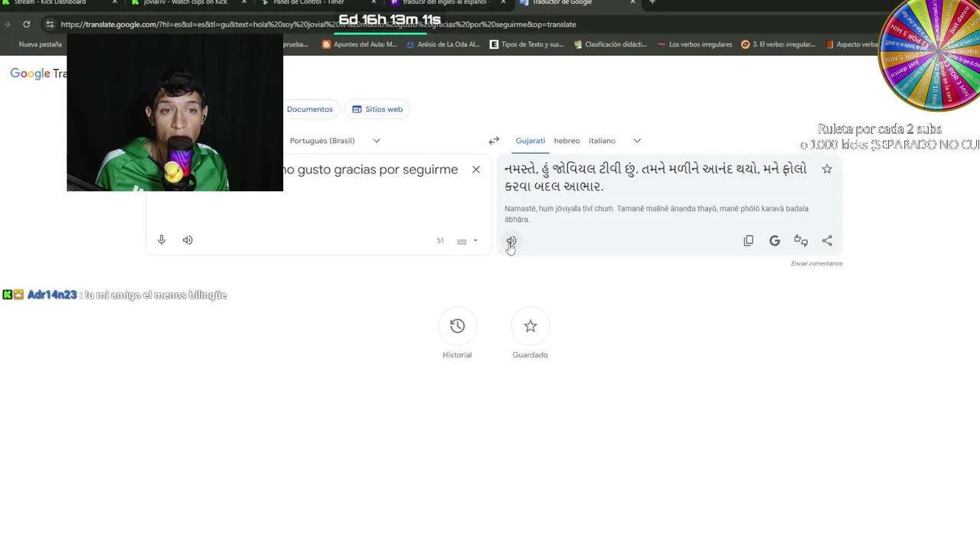Viewport: 980px width, 551px height.
Task: Open Apuntes del Aula bookmark
Action: [x=360, y=44]
